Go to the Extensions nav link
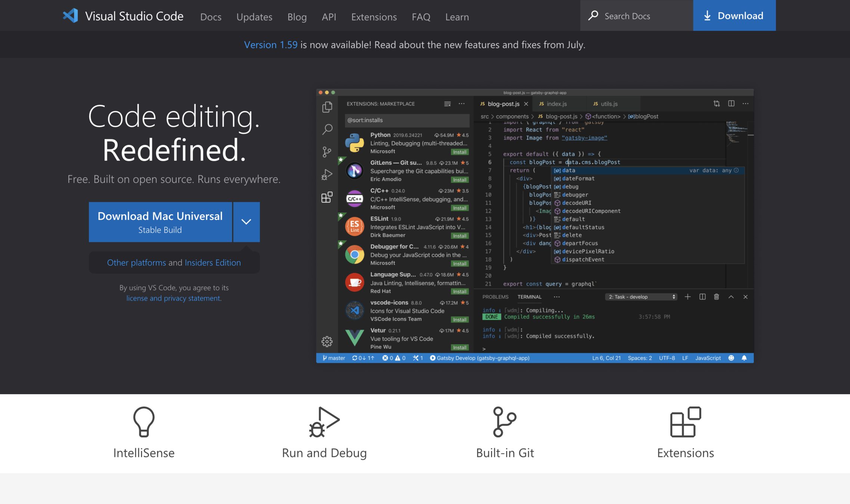The image size is (850, 504). click(374, 17)
